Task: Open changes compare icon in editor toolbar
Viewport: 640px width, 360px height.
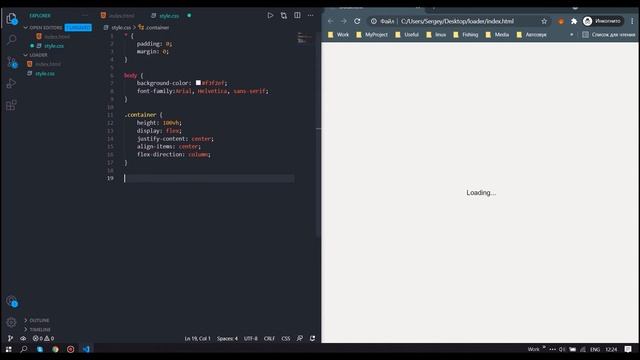Action: click(284, 16)
